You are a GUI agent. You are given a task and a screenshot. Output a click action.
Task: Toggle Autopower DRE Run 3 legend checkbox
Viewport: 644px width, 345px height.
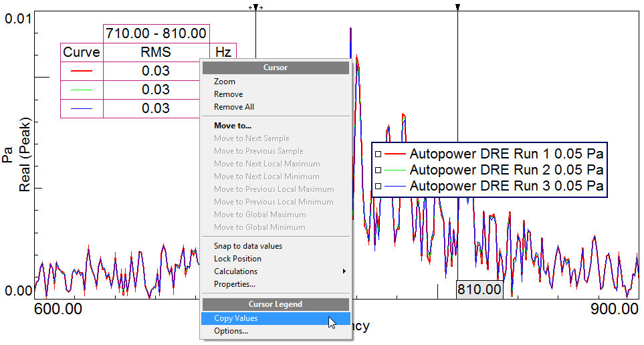(378, 185)
